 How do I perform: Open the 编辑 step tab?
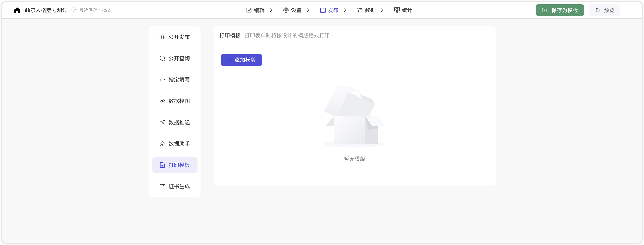[x=255, y=10]
